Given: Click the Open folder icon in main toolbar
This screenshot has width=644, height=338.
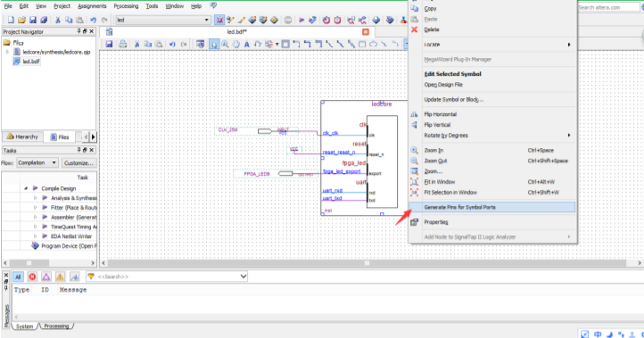Looking at the screenshot, I should click(21, 20).
